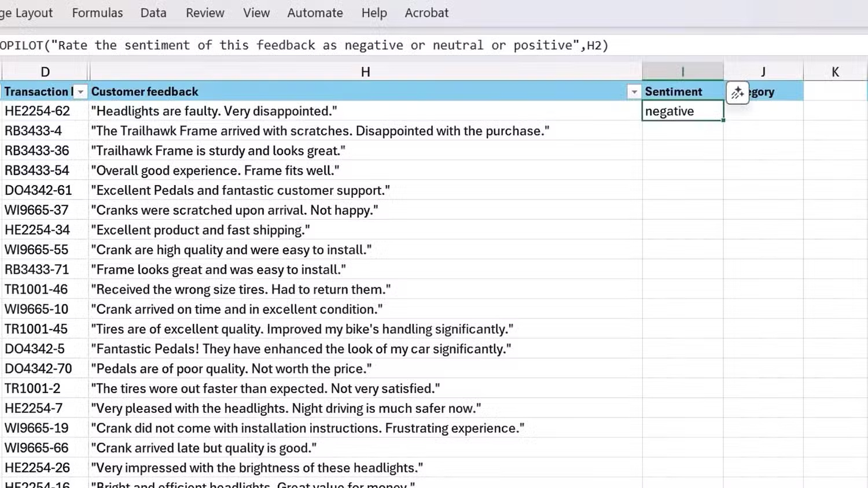The width and height of the screenshot is (868, 488).
Task: Open the Transaction ID column filter dropdown
Action: [80, 91]
